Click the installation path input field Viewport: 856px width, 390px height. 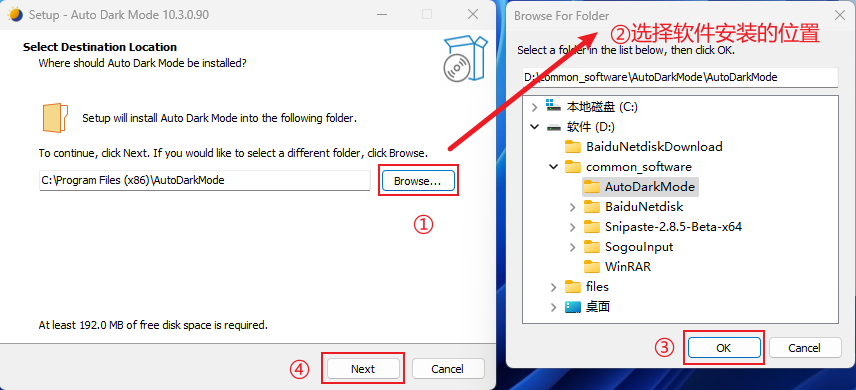tap(205, 181)
